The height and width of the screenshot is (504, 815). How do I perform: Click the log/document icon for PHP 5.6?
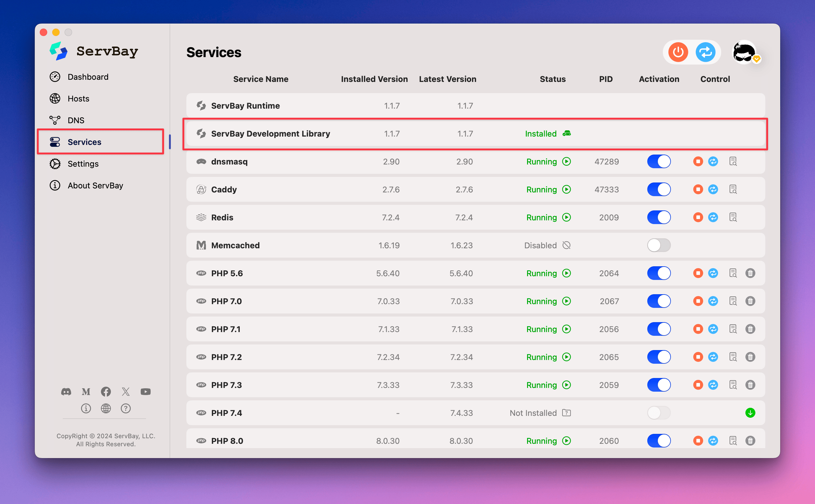(732, 273)
